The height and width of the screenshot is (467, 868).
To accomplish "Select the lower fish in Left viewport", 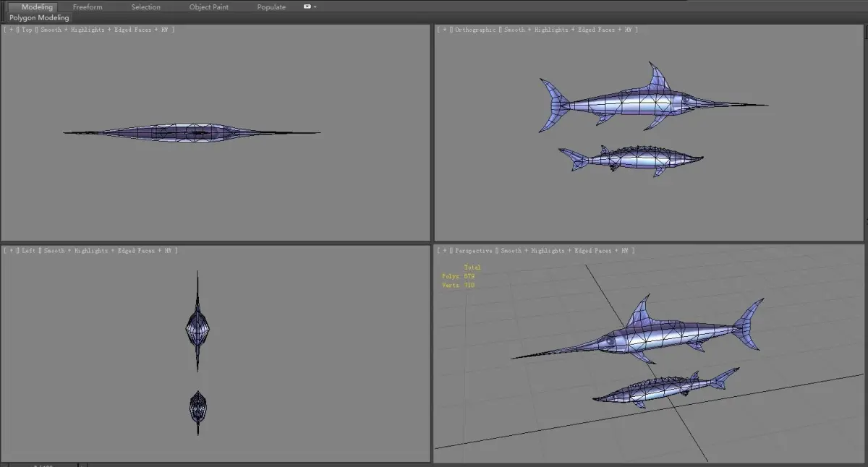I will [198, 408].
